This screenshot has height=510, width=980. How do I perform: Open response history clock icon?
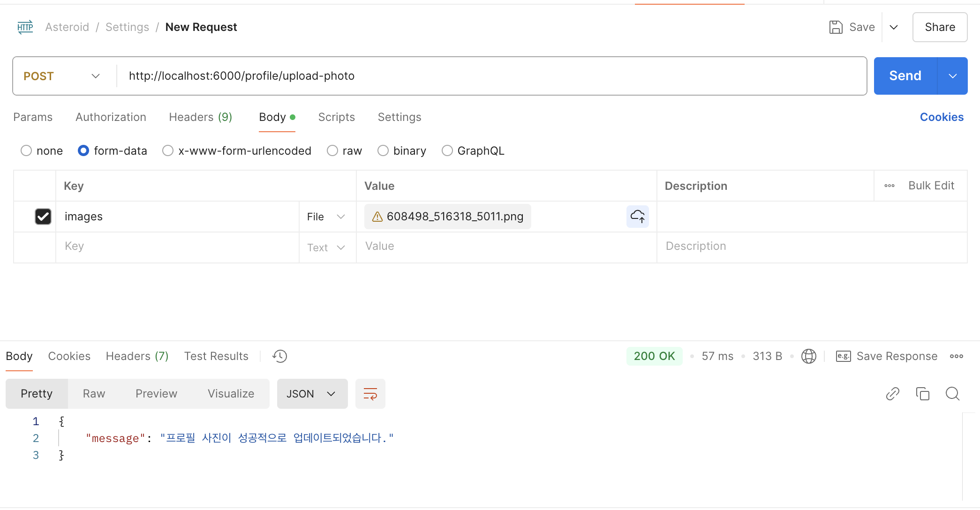[x=279, y=356]
